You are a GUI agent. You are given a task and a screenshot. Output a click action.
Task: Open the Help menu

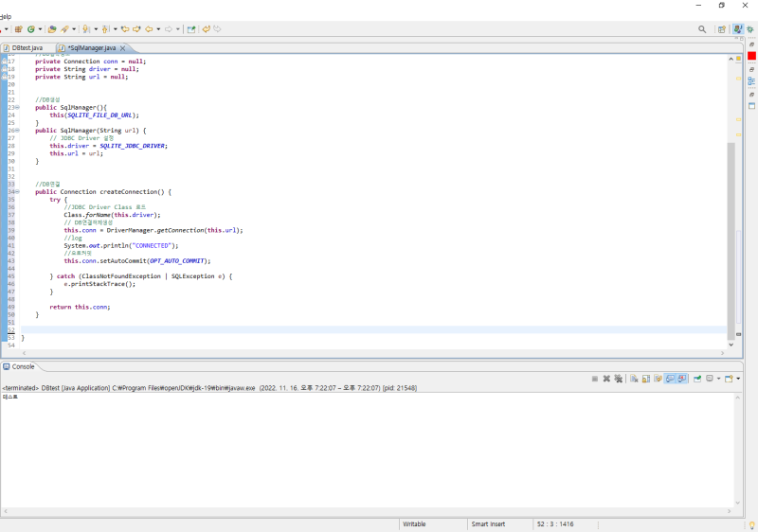pos(6,16)
